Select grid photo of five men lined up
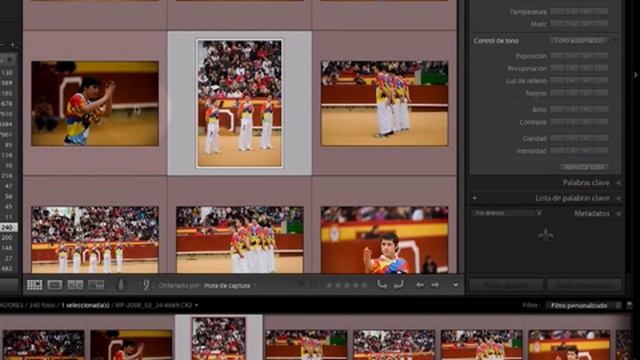The image size is (640, 360). pos(95,240)
